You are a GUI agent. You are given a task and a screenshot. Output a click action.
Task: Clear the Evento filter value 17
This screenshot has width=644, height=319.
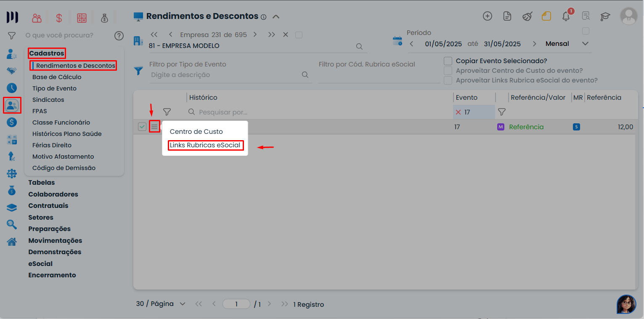click(458, 112)
